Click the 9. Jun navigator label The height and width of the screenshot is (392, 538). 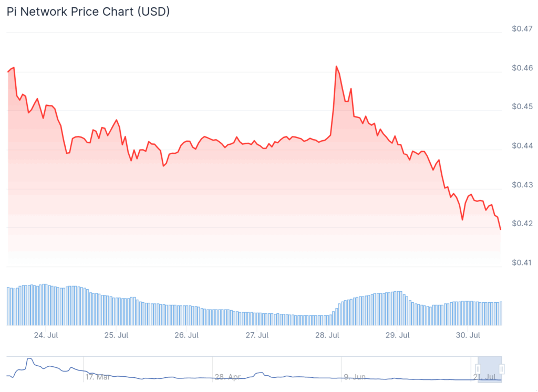pos(355,377)
